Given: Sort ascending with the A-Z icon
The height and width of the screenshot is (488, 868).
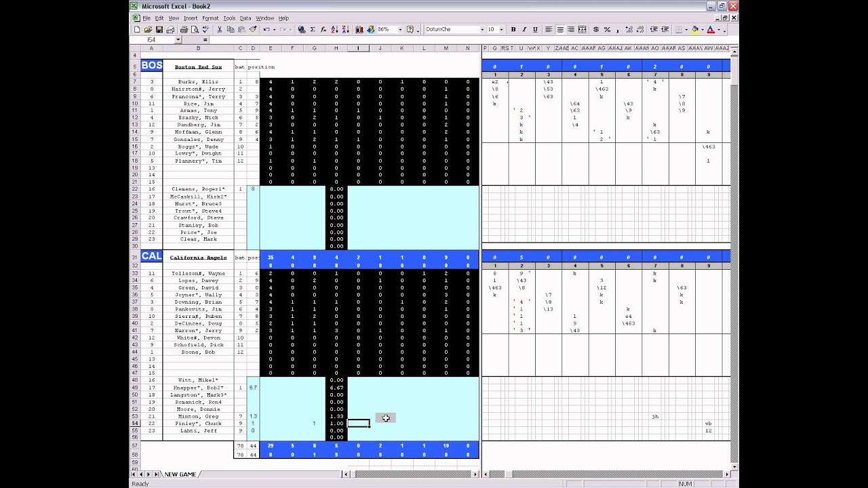Looking at the screenshot, I should [334, 30].
